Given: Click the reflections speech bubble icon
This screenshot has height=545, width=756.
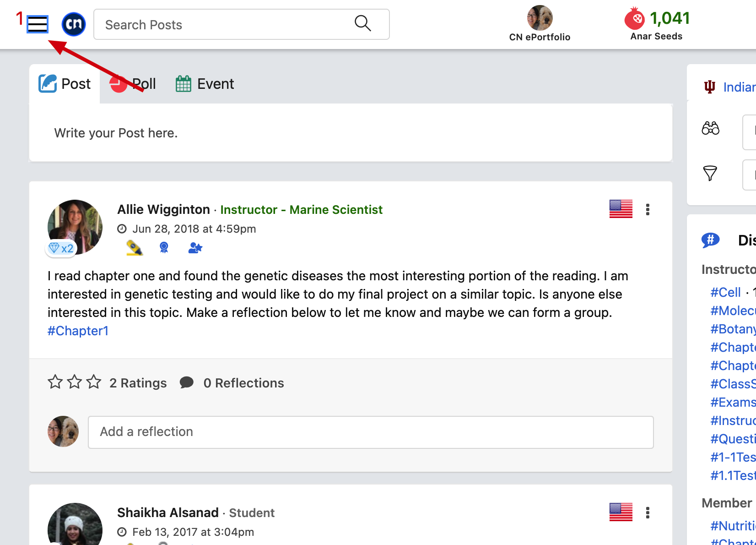Looking at the screenshot, I should pyautogui.click(x=187, y=382).
